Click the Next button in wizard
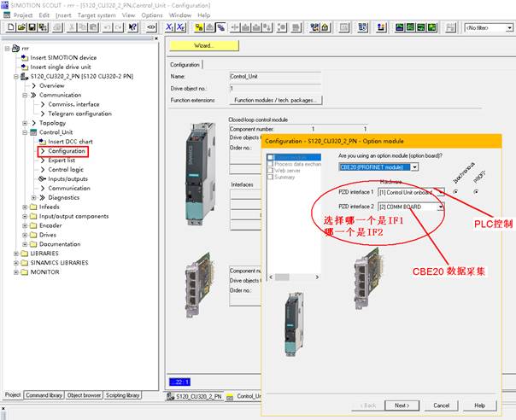516x420 pixels. point(401,405)
